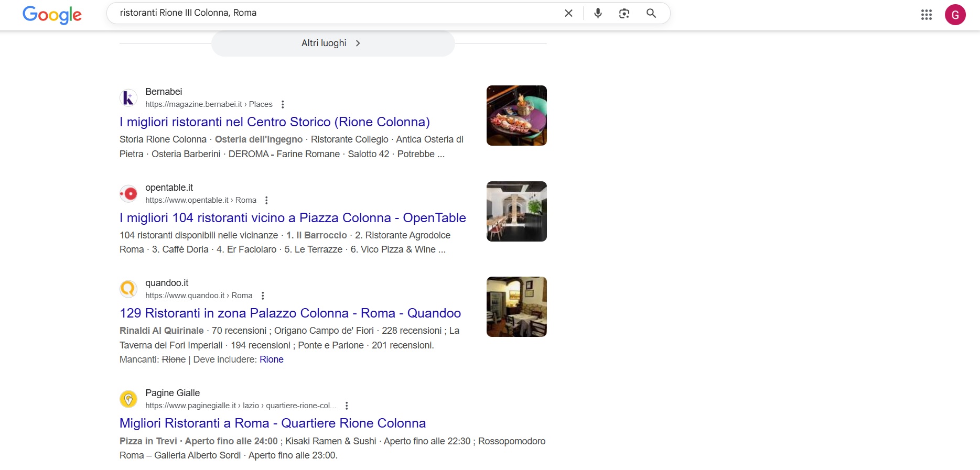Click the www.opentable.it URL text
This screenshot has height=470, width=980.
click(x=201, y=200)
